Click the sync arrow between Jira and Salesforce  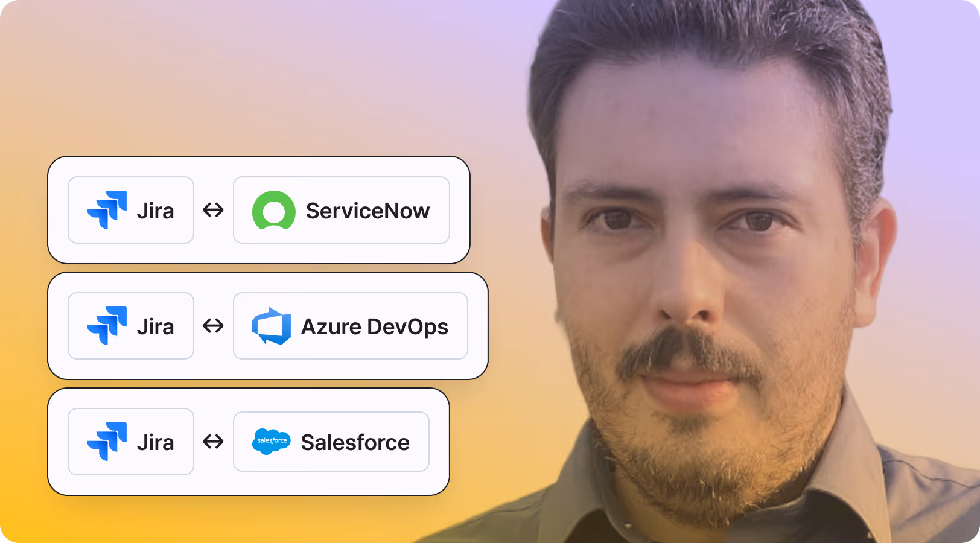pyautogui.click(x=213, y=442)
